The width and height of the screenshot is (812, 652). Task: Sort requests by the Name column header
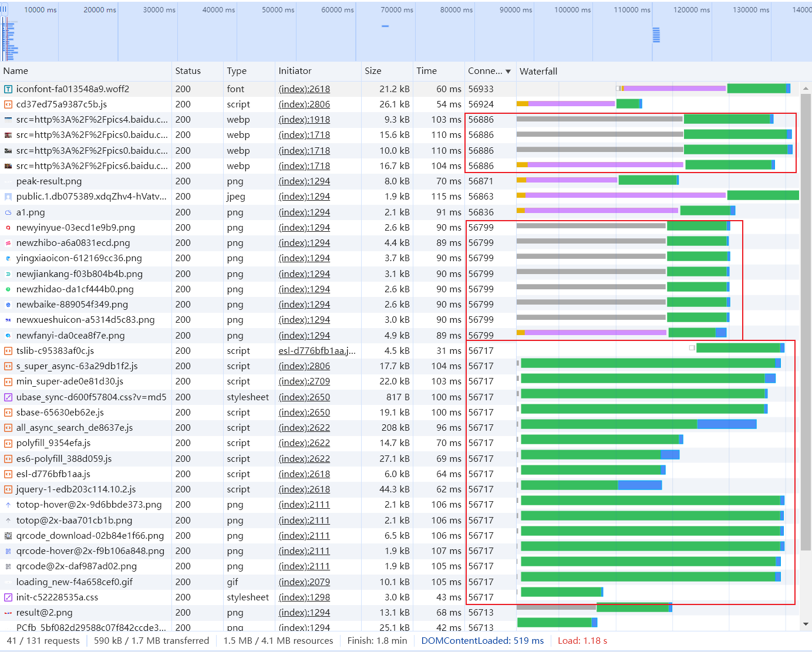click(x=86, y=71)
